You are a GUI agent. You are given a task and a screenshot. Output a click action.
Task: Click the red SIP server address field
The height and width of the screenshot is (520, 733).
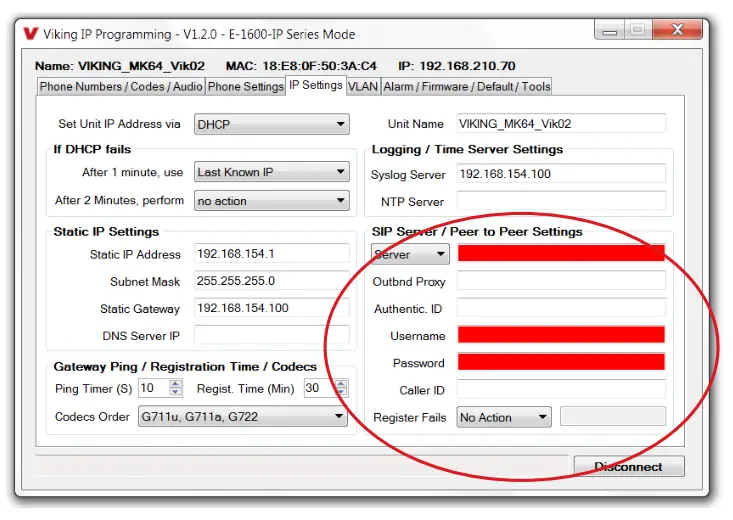click(561, 253)
